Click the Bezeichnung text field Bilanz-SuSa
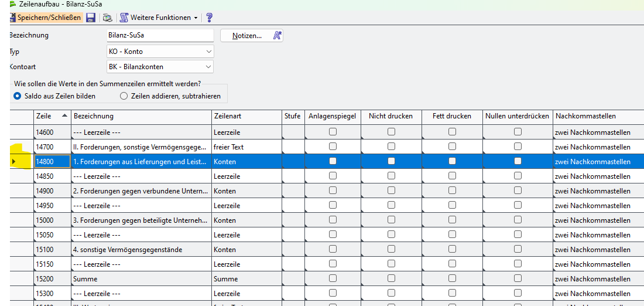This screenshot has width=644, height=306. point(159,36)
